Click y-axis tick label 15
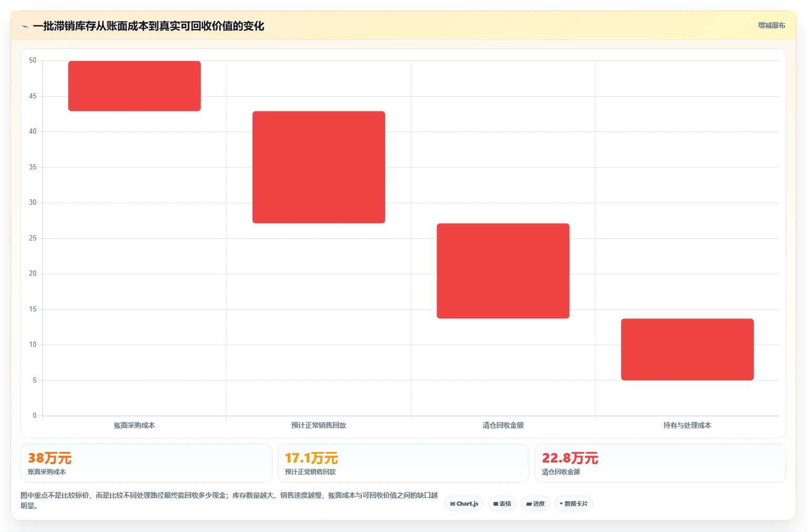Image resolution: width=807 pixels, height=532 pixels. coord(33,309)
